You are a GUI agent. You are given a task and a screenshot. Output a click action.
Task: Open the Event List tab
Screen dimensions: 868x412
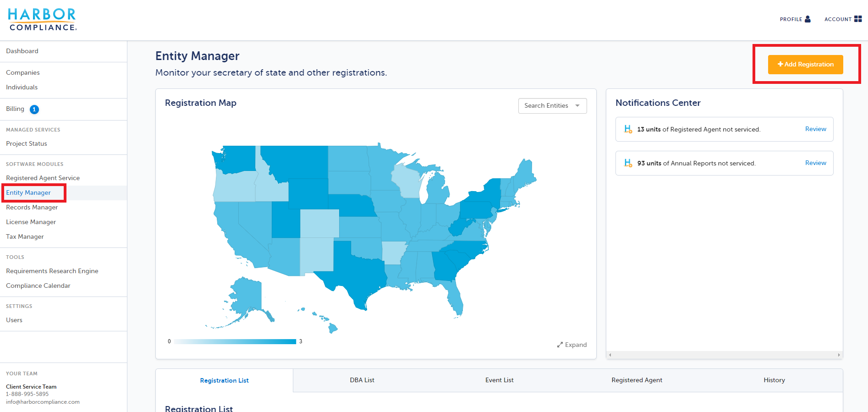(500, 380)
